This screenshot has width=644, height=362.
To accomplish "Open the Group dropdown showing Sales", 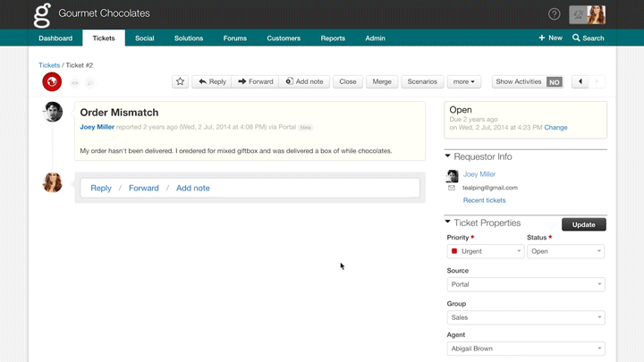I will click(526, 317).
